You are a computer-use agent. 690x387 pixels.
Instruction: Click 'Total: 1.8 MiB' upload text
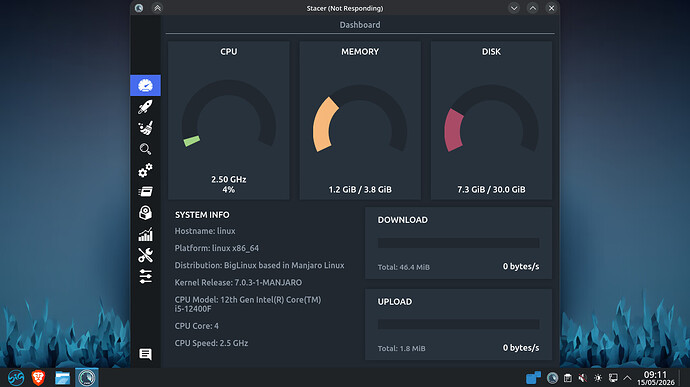click(401, 348)
